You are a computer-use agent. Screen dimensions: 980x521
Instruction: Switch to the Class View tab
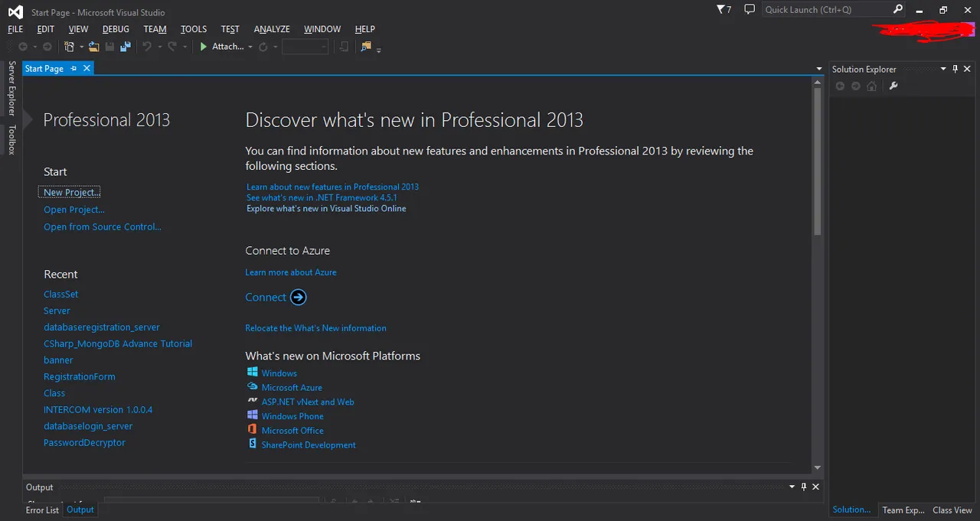[952, 510]
